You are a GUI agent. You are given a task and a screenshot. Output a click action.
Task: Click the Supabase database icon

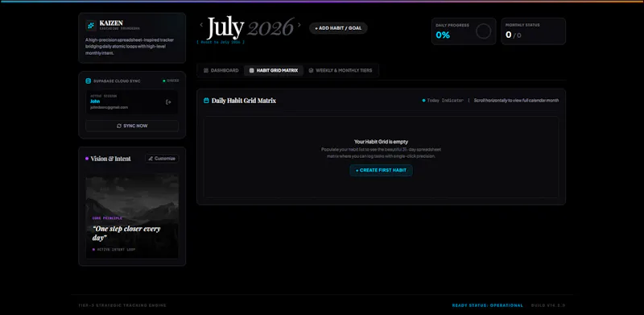(x=88, y=81)
